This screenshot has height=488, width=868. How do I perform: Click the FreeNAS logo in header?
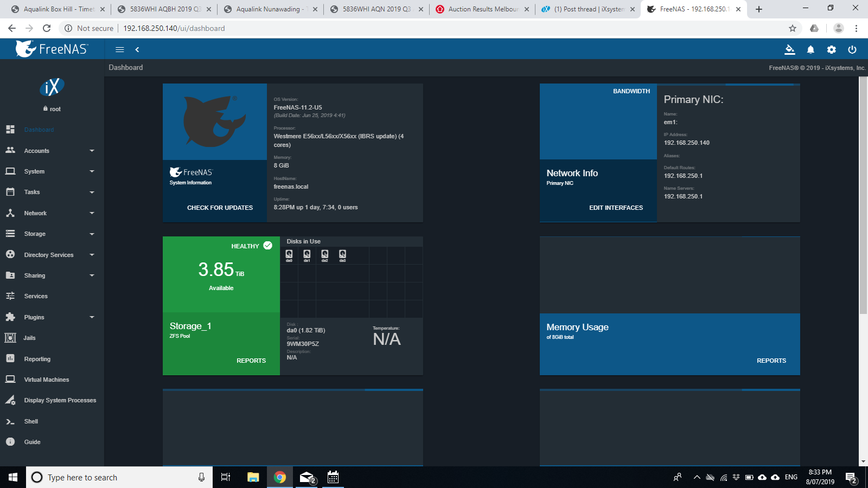point(52,49)
